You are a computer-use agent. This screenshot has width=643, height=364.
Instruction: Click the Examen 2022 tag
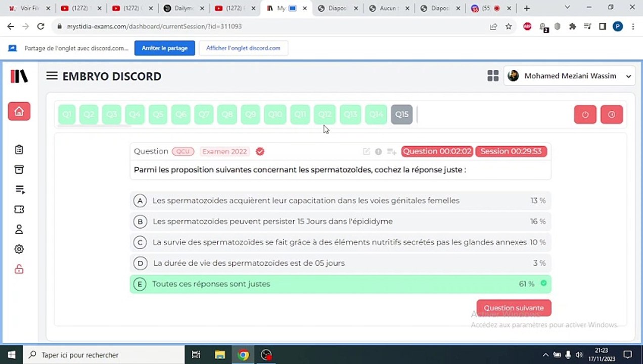click(224, 151)
